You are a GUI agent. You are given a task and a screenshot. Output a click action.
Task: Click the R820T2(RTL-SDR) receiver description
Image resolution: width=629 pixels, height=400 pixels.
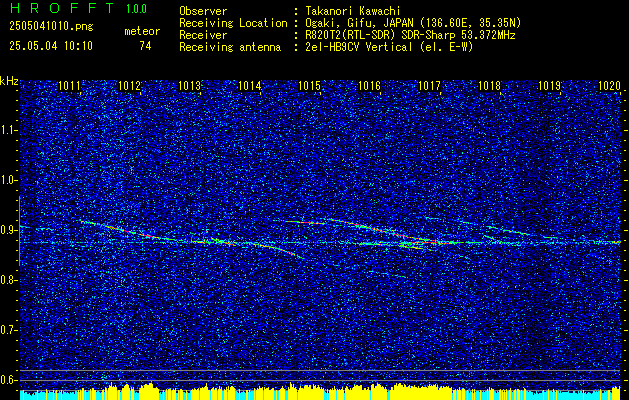coord(410,35)
